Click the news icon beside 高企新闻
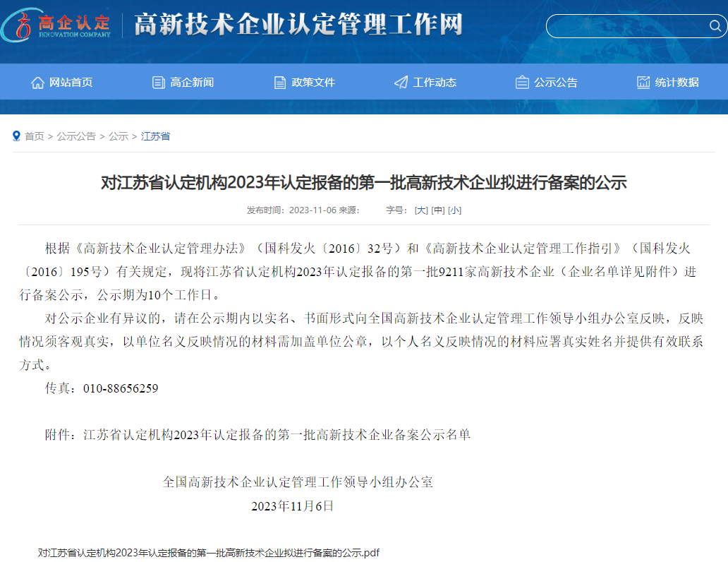 pos(158,83)
